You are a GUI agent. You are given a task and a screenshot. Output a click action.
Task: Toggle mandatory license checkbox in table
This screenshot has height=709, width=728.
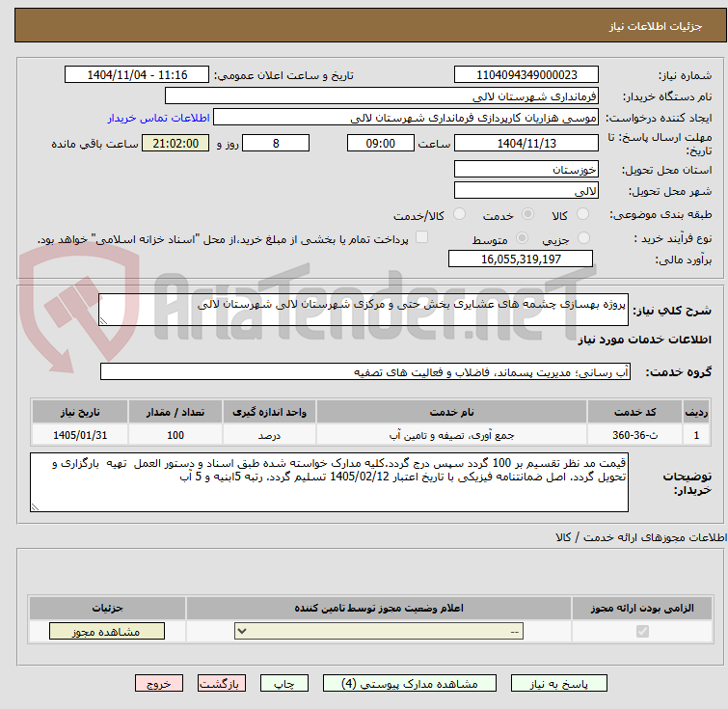pyautogui.click(x=642, y=632)
